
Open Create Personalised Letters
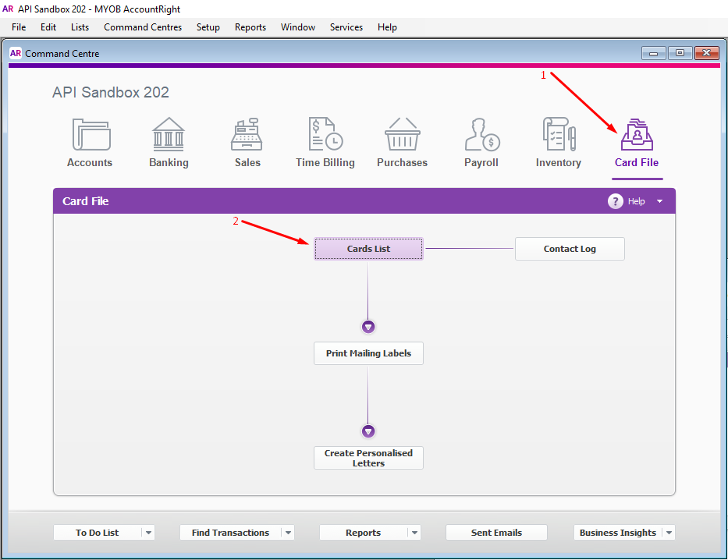(368, 458)
